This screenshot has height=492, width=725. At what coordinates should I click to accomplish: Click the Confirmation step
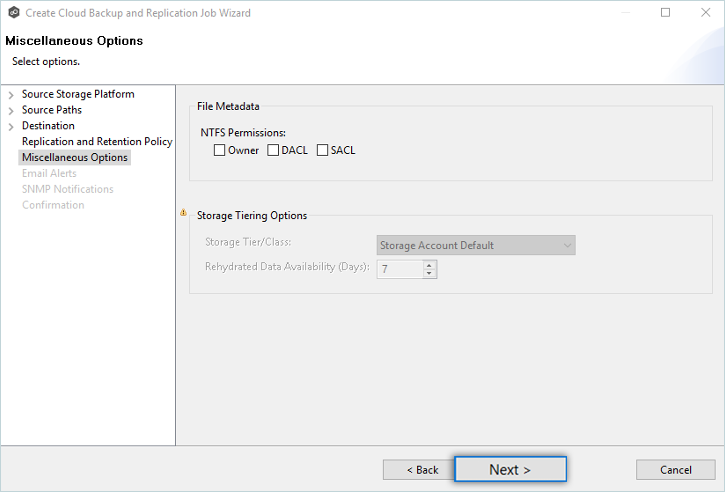[x=53, y=205]
